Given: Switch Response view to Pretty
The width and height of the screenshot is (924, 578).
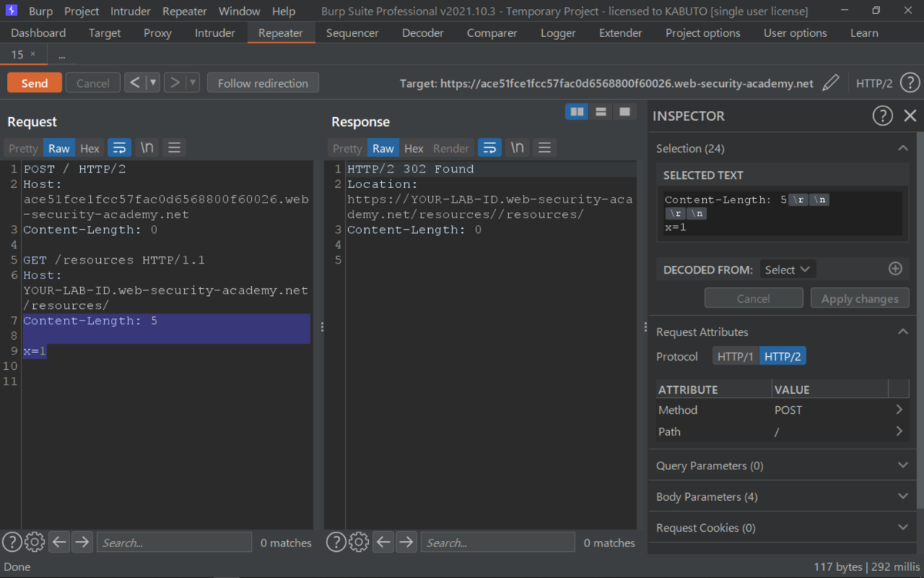Looking at the screenshot, I should point(347,149).
